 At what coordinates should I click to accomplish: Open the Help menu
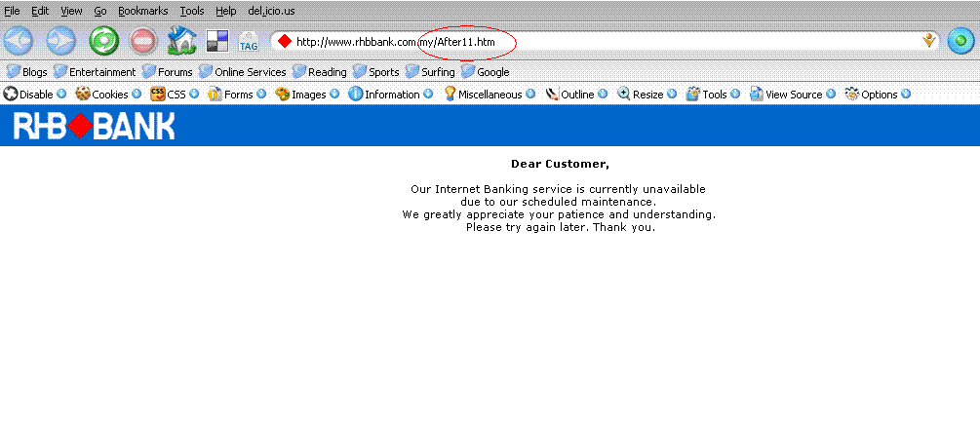coord(225,12)
